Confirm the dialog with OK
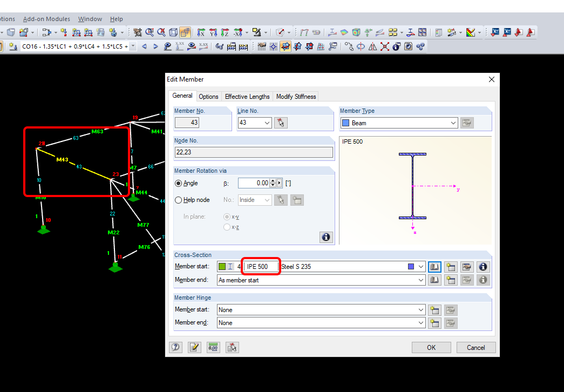 (431, 347)
